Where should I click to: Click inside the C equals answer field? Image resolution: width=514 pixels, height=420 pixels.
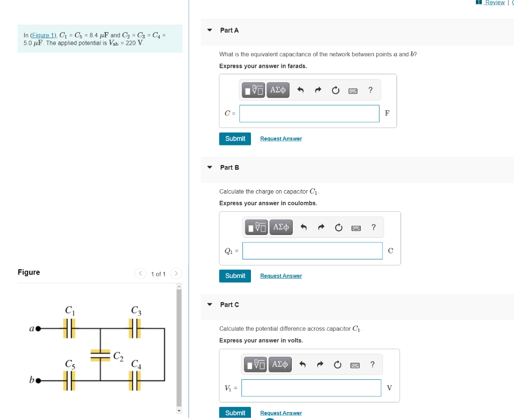(x=309, y=113)
